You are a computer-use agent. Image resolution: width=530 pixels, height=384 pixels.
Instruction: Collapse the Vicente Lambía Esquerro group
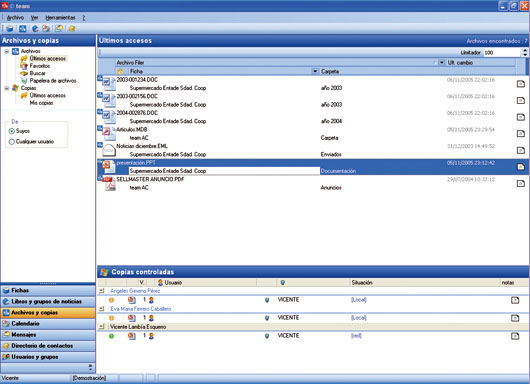[x=101, y=327]
